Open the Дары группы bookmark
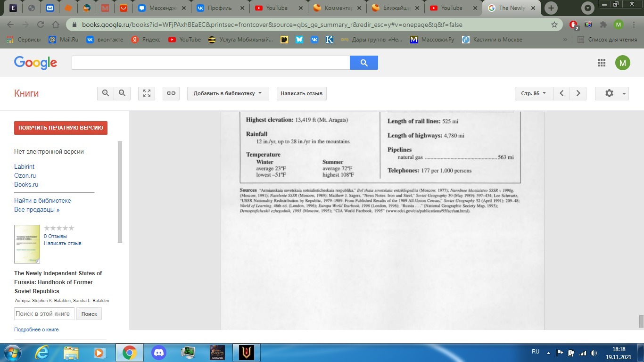 pos(372,40)
